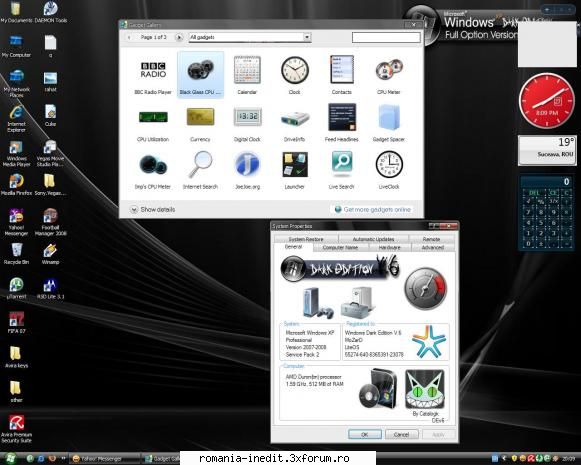
Task: Select the LiveClock gadget
Action: tap(389, 170)
